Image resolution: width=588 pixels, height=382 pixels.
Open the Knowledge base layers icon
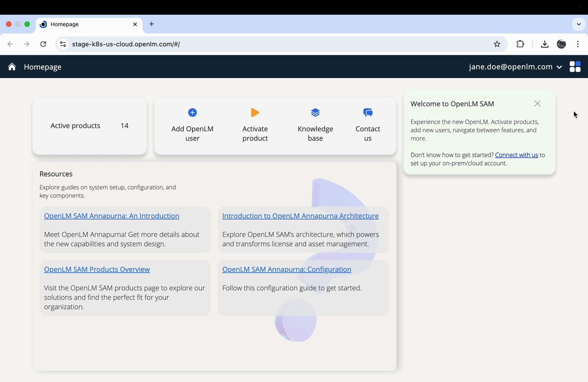pos(315,112)
